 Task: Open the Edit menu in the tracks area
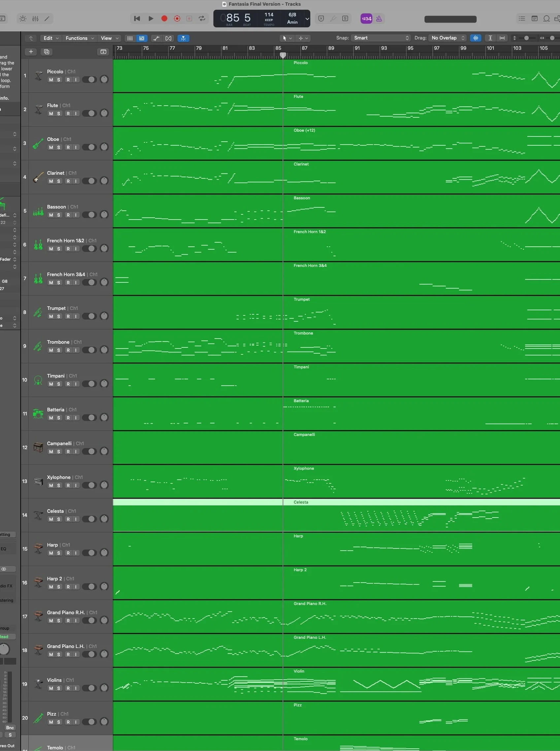coord(51,38)
